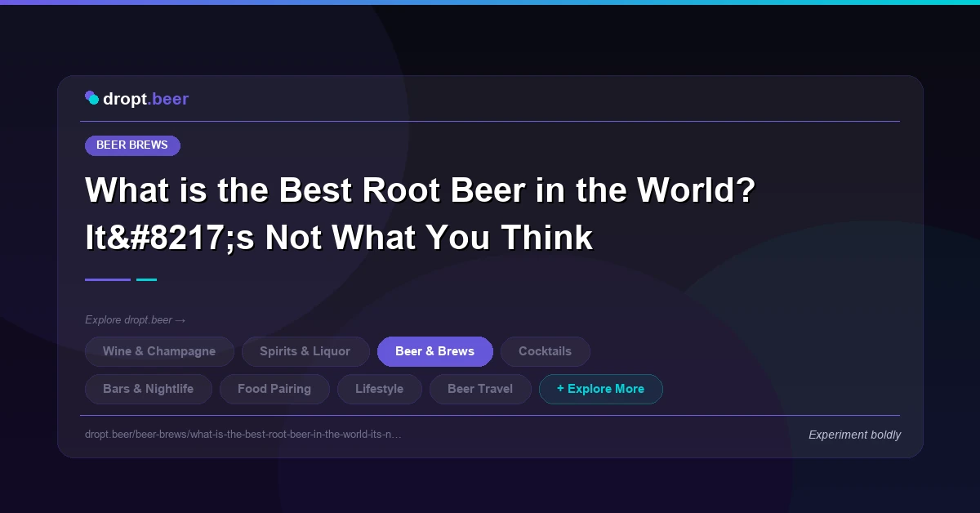Click the Explore dropt.beer text
This screenshot has width=980, height=513.
131,319
